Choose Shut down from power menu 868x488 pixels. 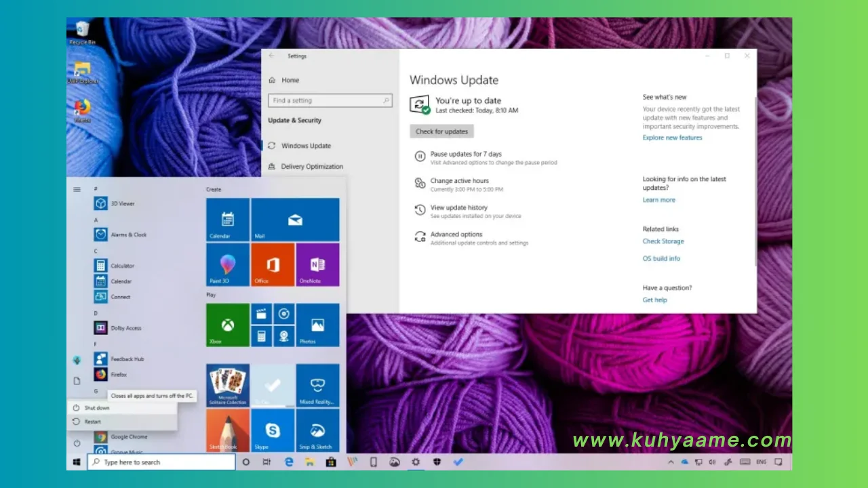[x=122, y=408]
